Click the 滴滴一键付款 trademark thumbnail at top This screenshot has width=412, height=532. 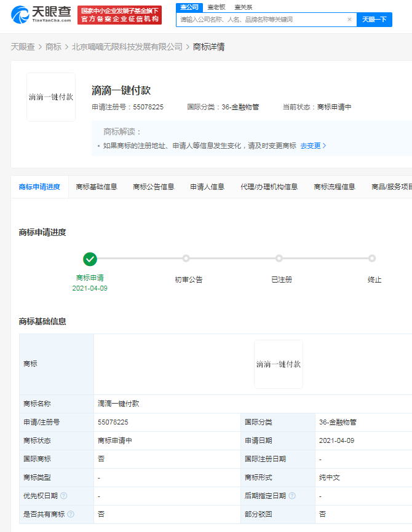51,97
